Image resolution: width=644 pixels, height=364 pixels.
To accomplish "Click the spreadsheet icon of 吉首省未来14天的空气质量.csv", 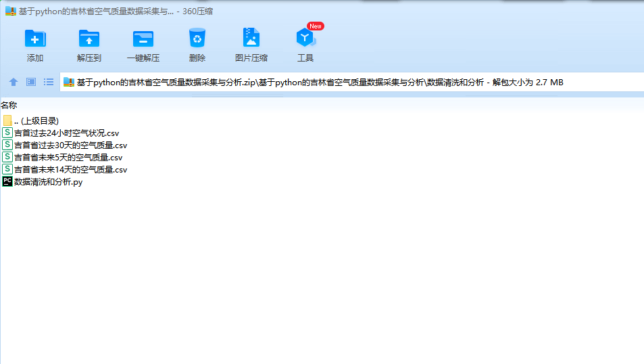I will pos(7,169).
